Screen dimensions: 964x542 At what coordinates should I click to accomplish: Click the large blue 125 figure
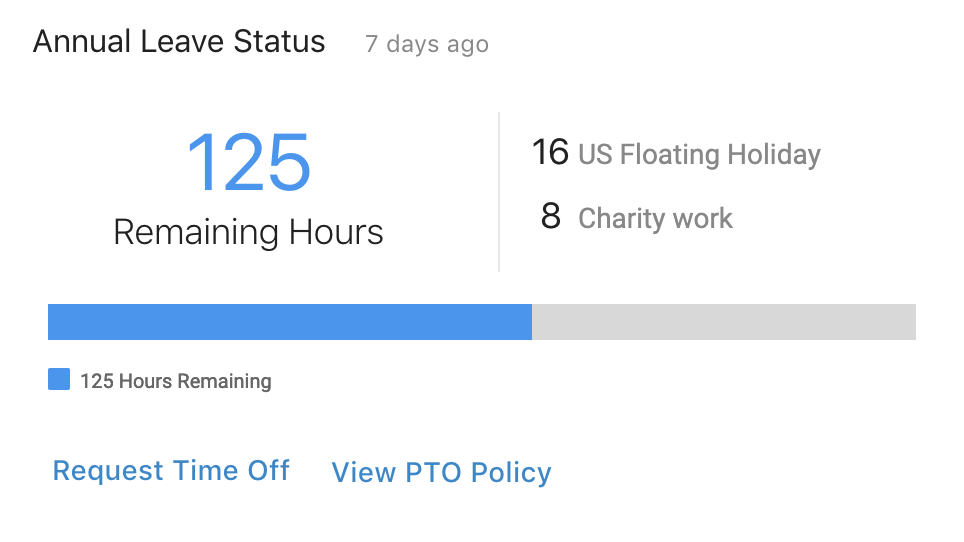coord(248,162)
